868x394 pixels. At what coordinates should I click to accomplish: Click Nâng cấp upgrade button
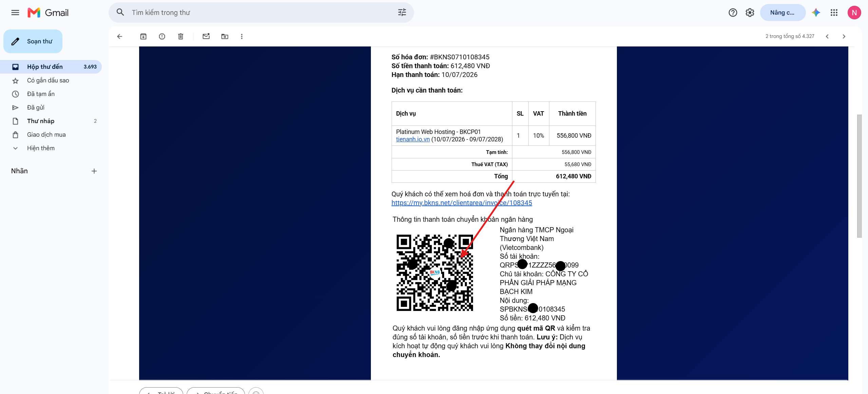(x=782, y=13)
